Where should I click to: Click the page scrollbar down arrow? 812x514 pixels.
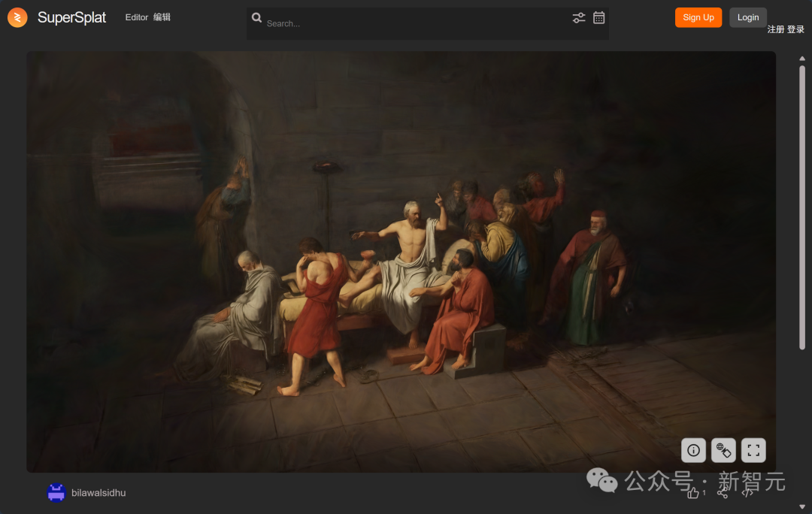tap(802, 506)
